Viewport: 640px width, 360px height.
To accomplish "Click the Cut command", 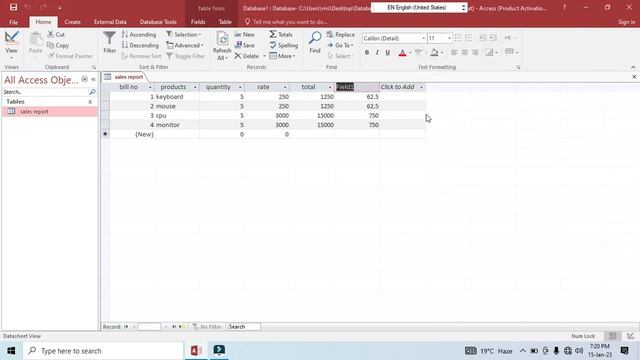I will point(56,35).
